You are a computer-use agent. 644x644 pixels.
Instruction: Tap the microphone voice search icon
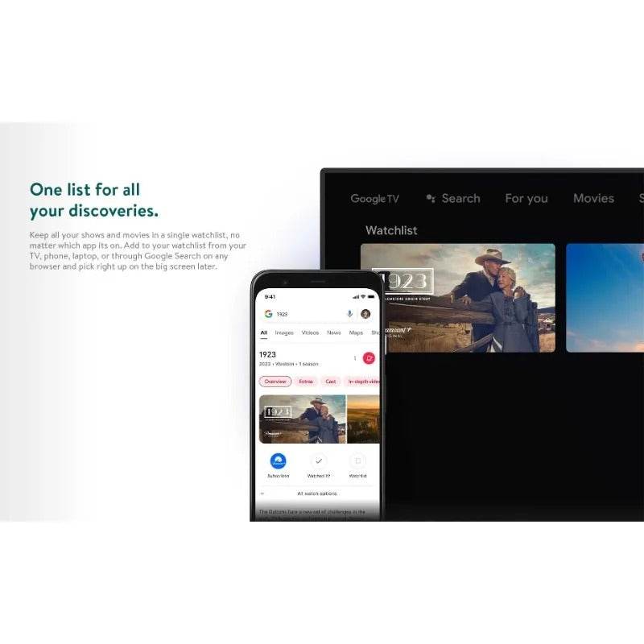point(349,314)
